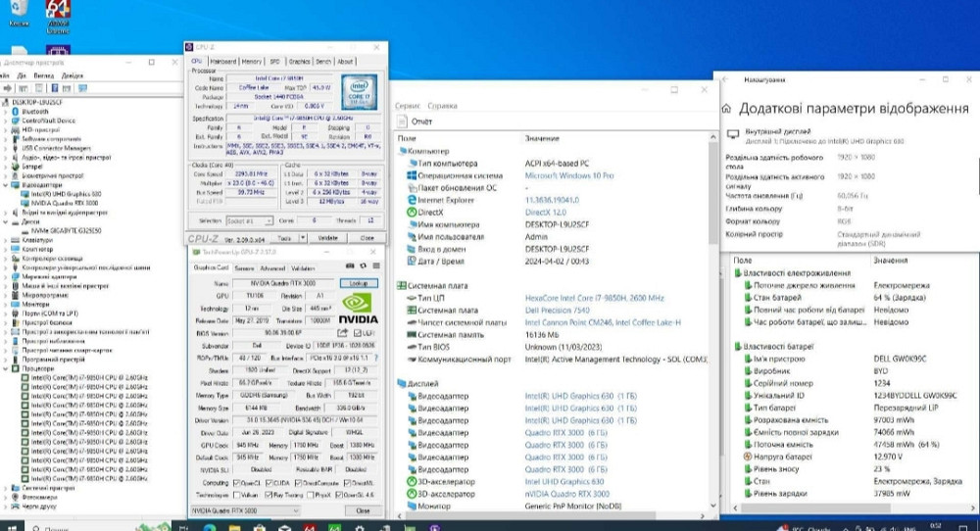980x531 pixels.
Task: Click the DirectX icon row in AIDA64 report
Action: [x=412, y=213]
